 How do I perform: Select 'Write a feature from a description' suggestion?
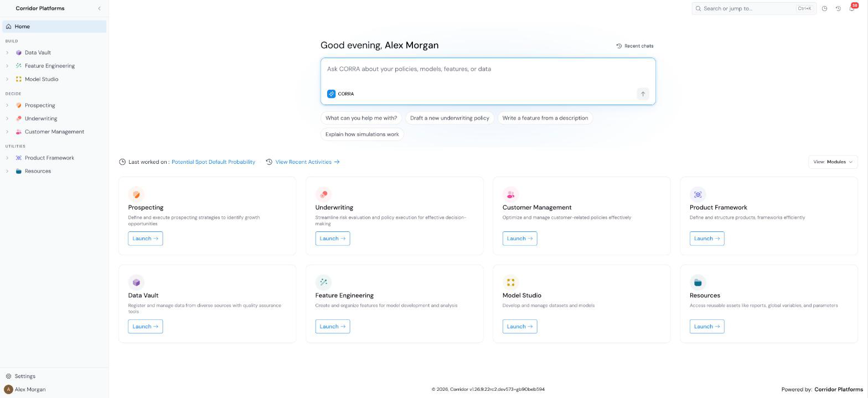545,118
